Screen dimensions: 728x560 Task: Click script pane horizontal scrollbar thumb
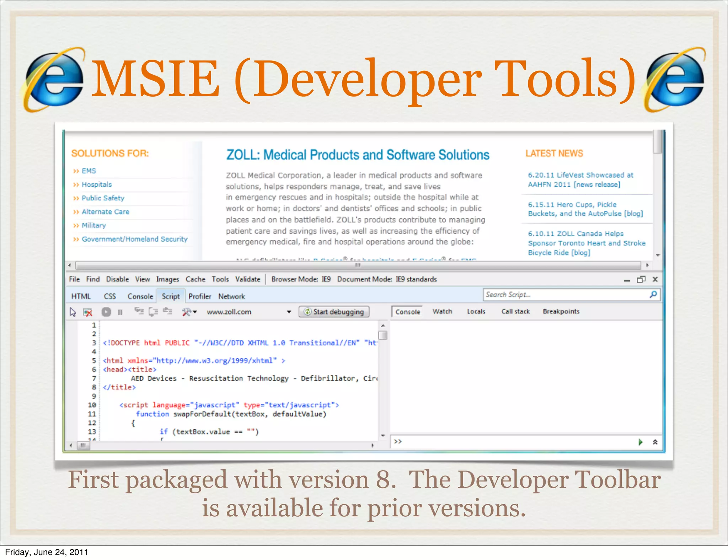(x=83, y=445)
